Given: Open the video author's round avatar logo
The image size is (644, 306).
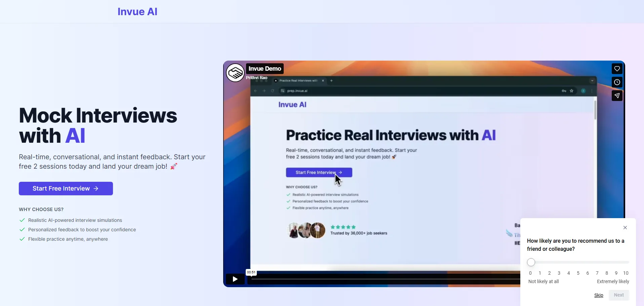Looking at the screenshot, I should 235,72.
